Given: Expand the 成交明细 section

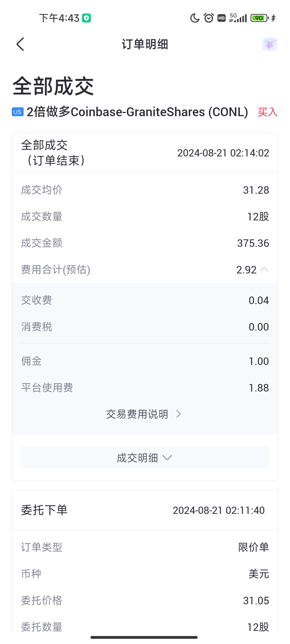Looking at the screenshot, I should point(145,458).
